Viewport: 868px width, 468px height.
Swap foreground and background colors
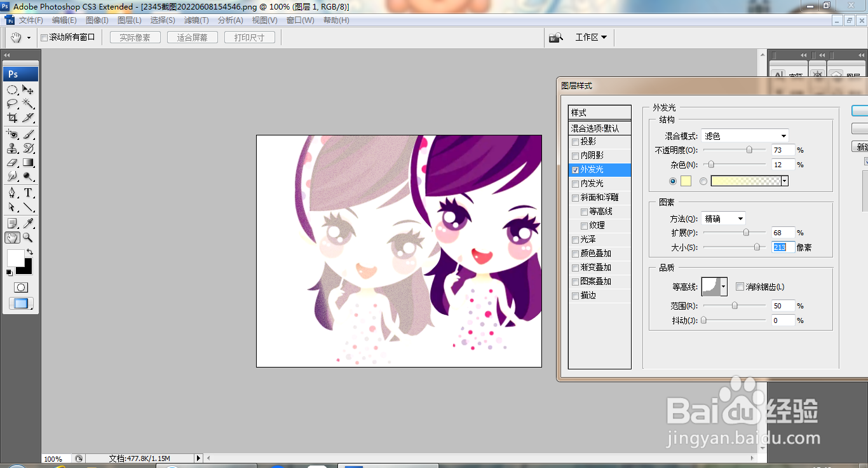[x=29, y=252]
